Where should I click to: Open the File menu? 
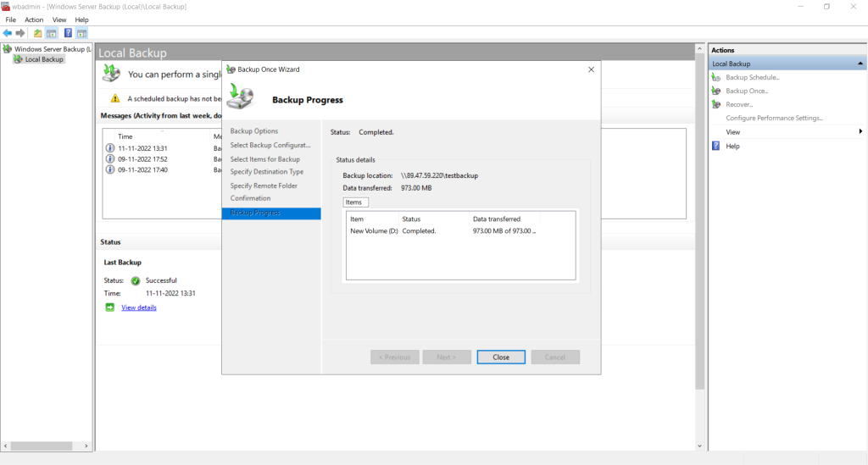pos(10,20)
